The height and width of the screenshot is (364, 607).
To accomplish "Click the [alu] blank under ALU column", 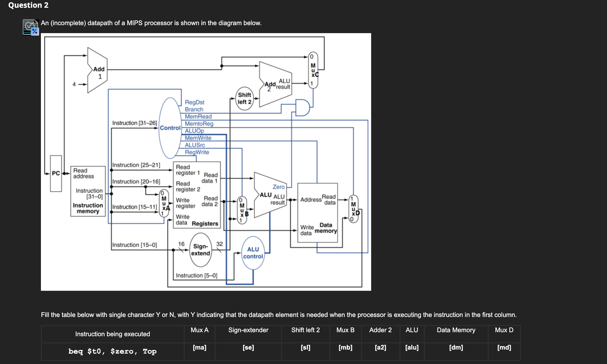I will pos(412,347).
